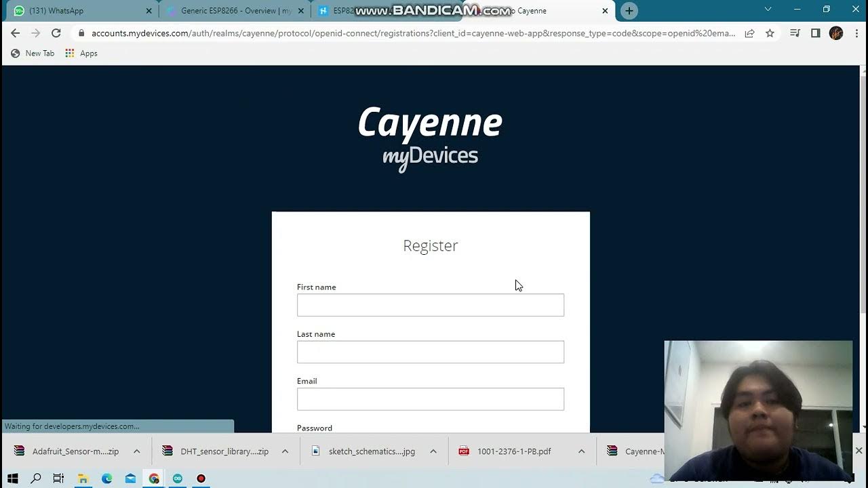Expand options for 1001-2376-1-PB.pdf download
Screen dimensions: 868x488
(581, 451)
